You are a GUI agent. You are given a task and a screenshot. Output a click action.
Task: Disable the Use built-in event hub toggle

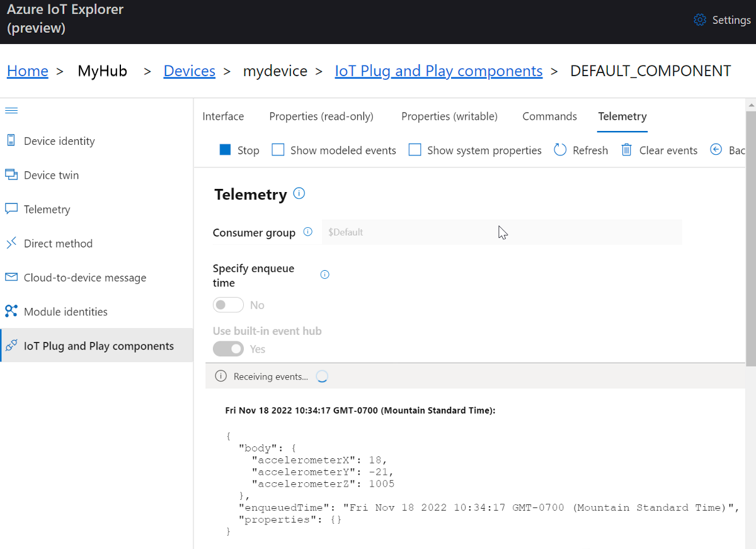pos(228,349)
